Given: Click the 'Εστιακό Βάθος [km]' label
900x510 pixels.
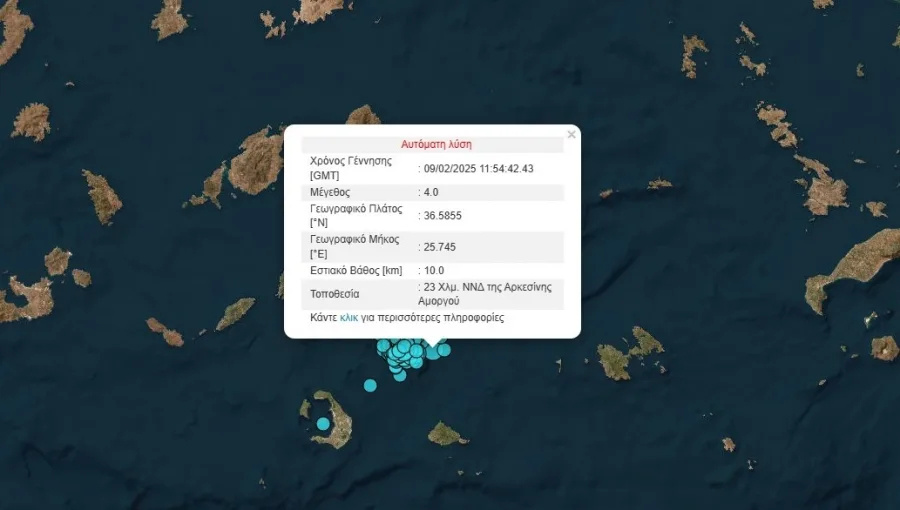Looking at the screenshot, I should coord(357,270).
